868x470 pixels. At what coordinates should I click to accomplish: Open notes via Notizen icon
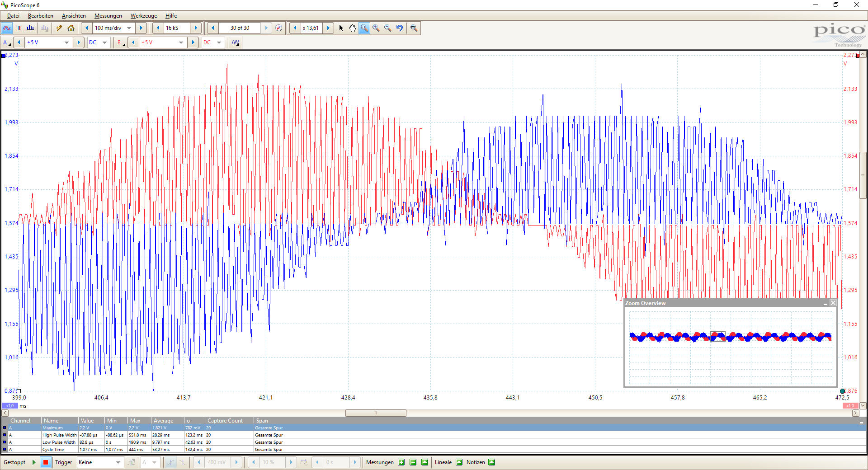coord(492,462)
